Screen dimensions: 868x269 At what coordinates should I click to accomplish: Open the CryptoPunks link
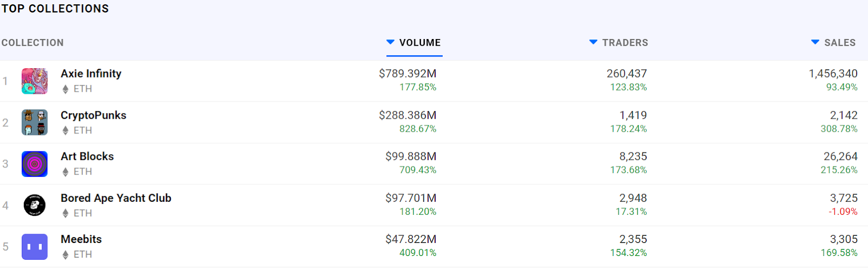pos(93,116)
